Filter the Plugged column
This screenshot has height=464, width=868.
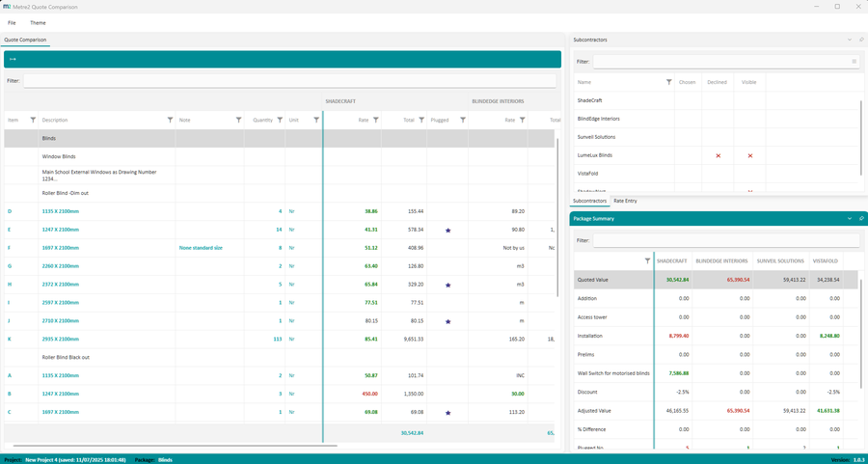pos(463,120)
